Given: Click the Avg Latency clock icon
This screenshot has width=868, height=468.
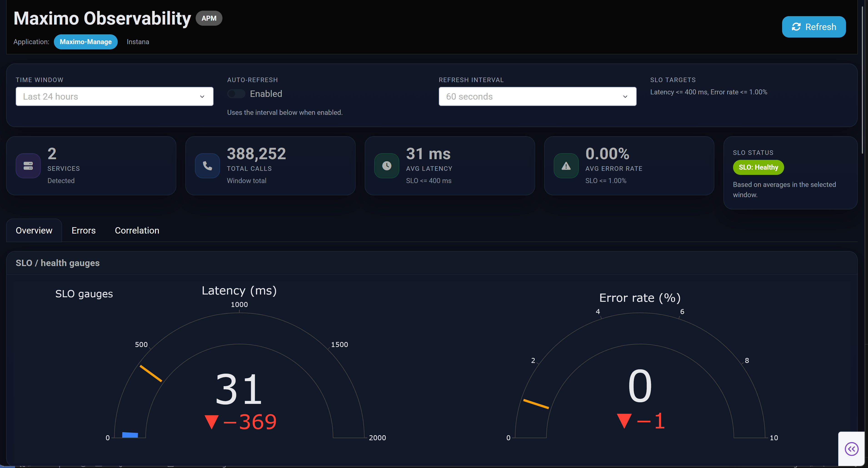Looking at the screenshot, I should click(x=387, y=166).
